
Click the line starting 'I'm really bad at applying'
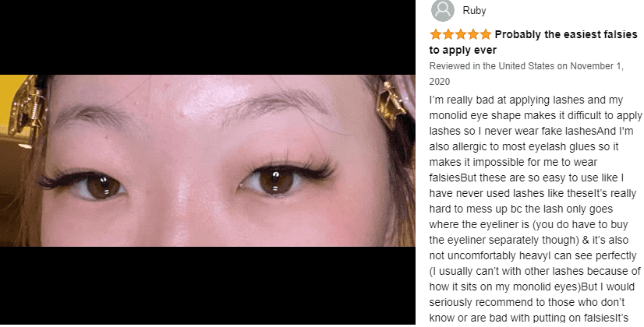click(x=520, y=100)
